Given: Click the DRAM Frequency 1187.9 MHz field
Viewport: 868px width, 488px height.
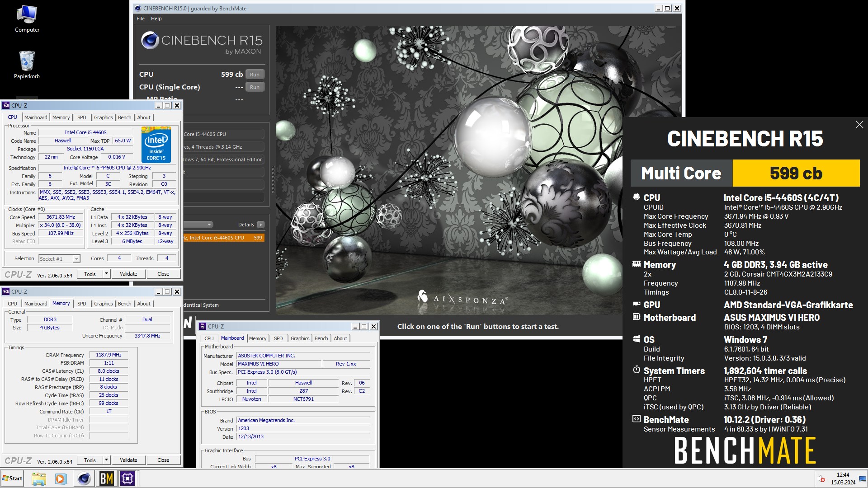Looking at the screenshot, I should point(108,355).
